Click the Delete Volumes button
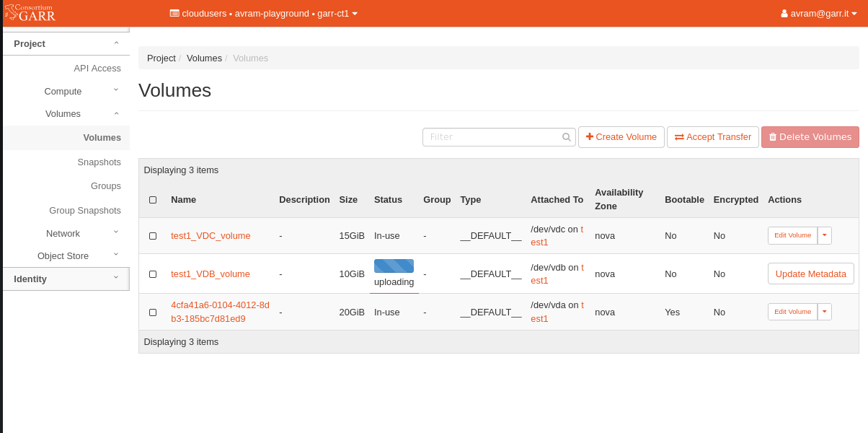The height and width of the screenshot is (433, 868). [810, 137]
